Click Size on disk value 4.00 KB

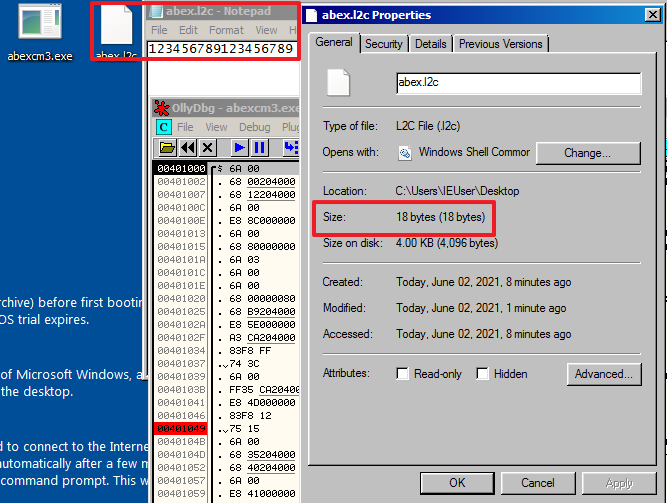pyautogui.click(x=447, y=243)
